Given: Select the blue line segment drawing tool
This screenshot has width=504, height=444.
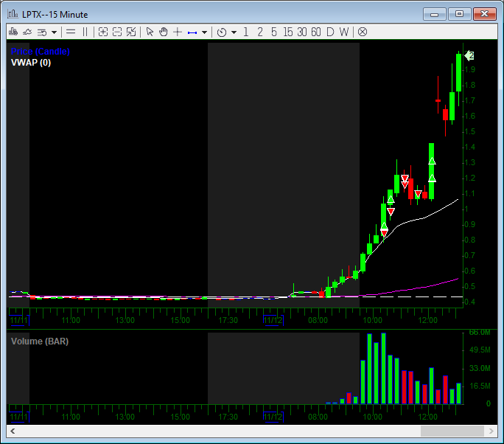Looking at the screenshot, I should (x=192, y=32).
